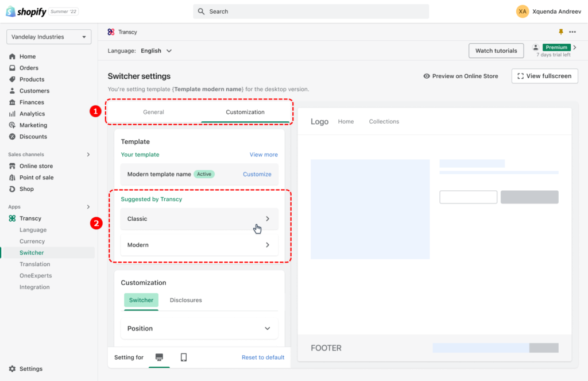Viewport: 588px width, 381px height.
Task: Click the Active status badge
Action: pyautogui.click(x=204, y=174)
